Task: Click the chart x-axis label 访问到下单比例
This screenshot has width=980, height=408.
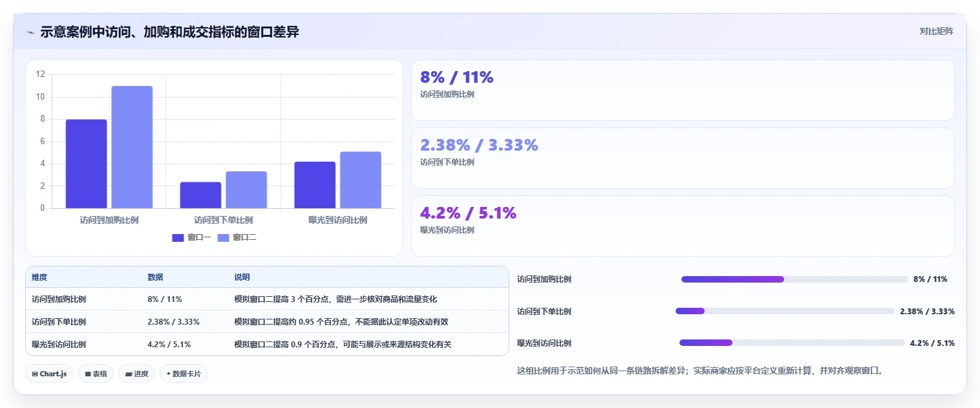Action: pyautogui.click(x=224, y=220)
